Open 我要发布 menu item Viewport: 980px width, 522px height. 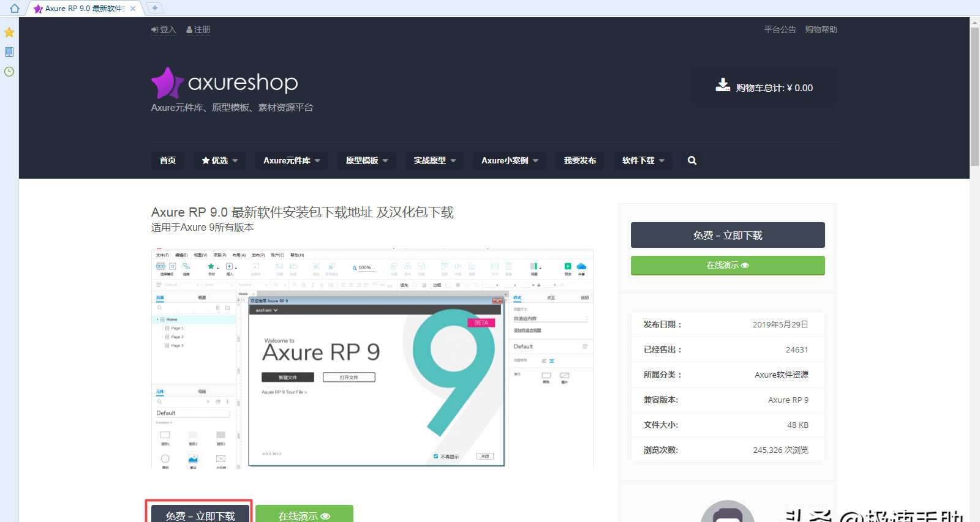[580, 160]
